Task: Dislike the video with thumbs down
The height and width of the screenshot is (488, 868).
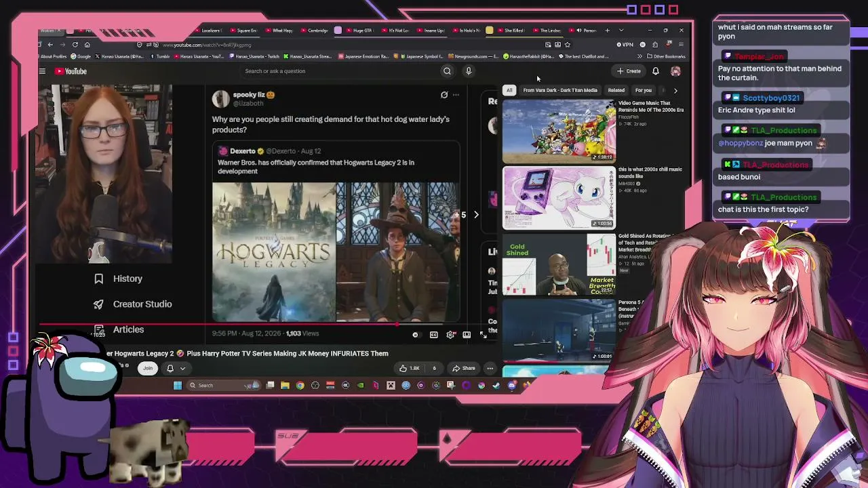Action: click(435, 368)
